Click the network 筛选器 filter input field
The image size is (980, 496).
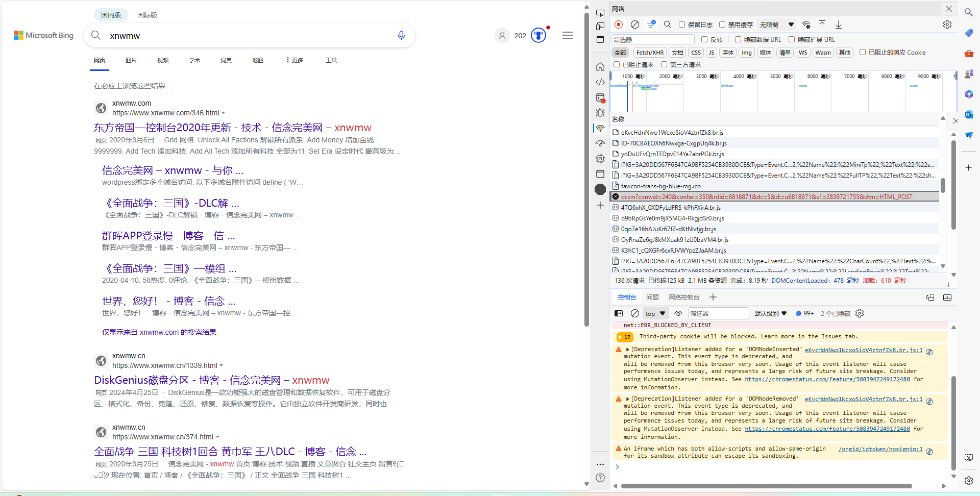click(653, 39)
